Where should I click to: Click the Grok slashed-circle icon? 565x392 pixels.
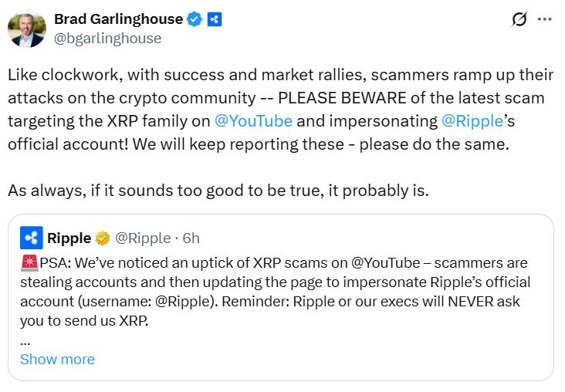click(x=519, y=19)
